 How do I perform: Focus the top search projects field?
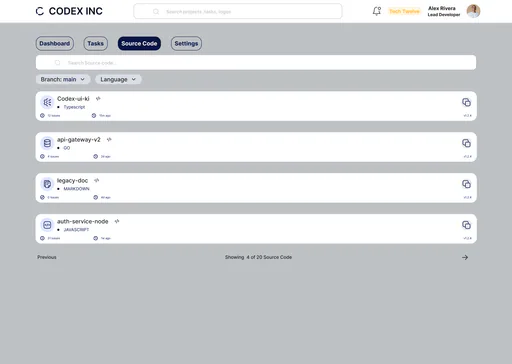click(x=238, y=11)
